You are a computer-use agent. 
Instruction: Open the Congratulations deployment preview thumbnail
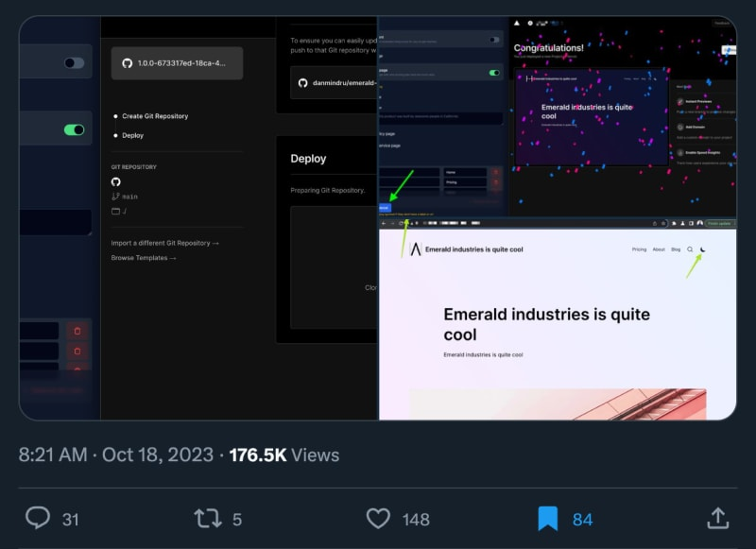tap(592, 117)
